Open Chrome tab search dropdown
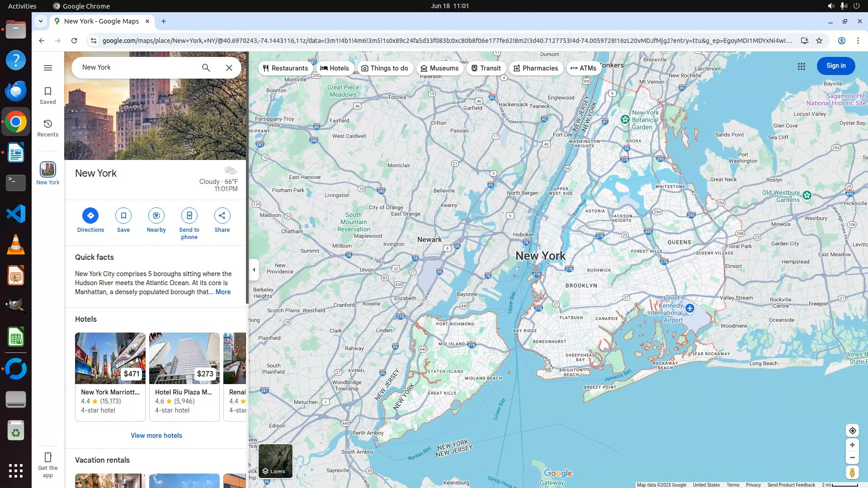The image size is (868, 488). pyautogui.click(x=41, y=21)
